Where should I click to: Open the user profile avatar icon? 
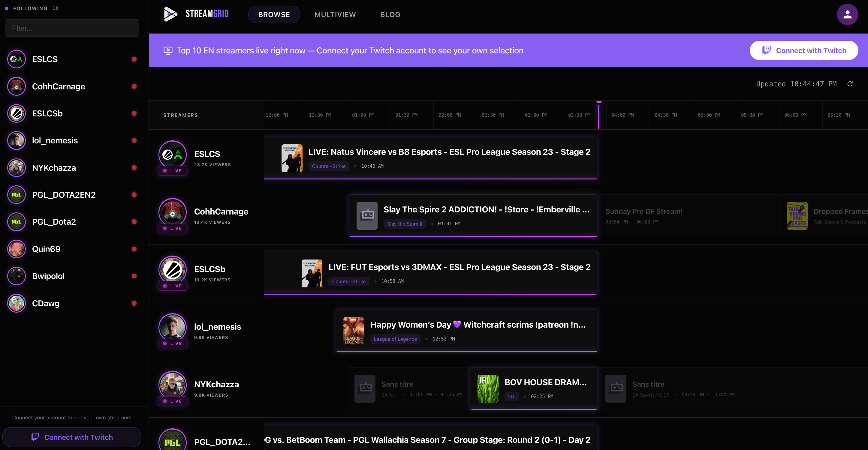click(847, 14)
